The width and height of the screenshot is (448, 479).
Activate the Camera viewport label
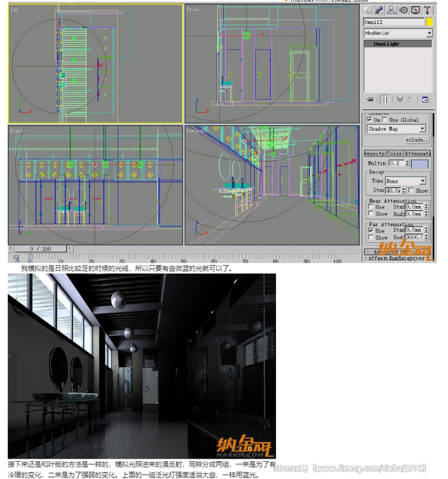click(x=196, y=130)
